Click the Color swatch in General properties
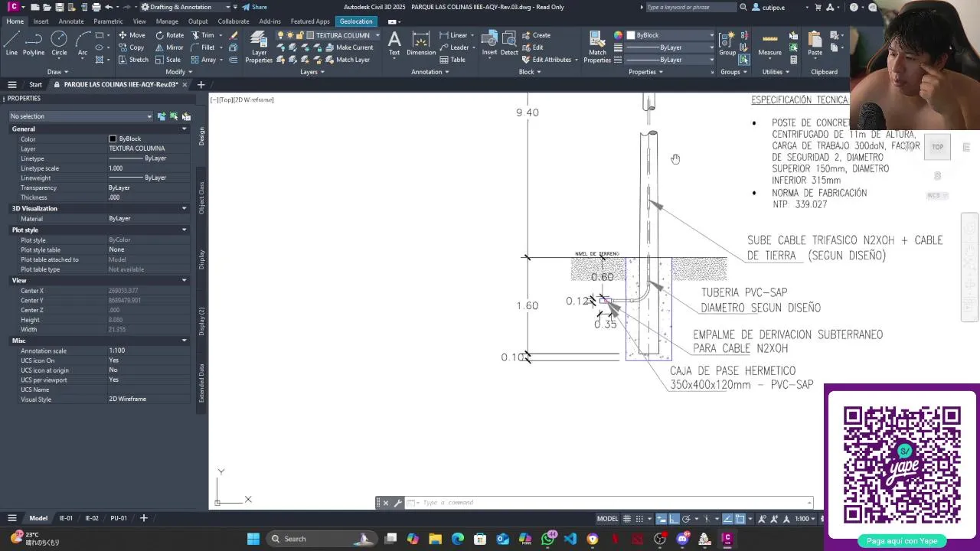Screen dimensions: 980x551 coord(113,139)
